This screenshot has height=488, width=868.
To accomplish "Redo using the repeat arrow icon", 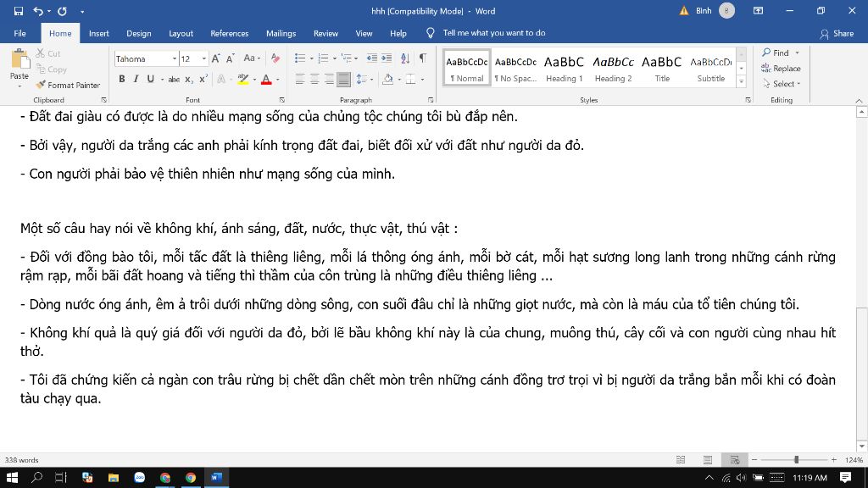I will point(62,11).
